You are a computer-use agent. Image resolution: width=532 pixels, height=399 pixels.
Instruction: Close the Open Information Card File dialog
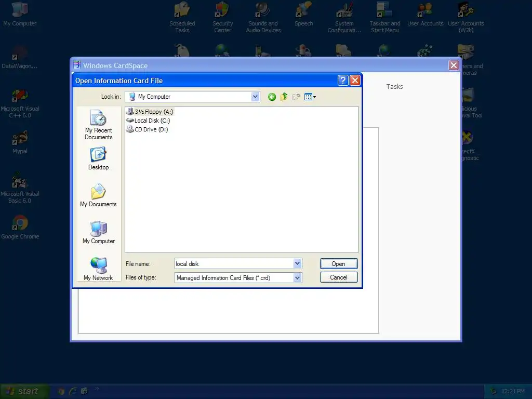[x=355, y=81]
